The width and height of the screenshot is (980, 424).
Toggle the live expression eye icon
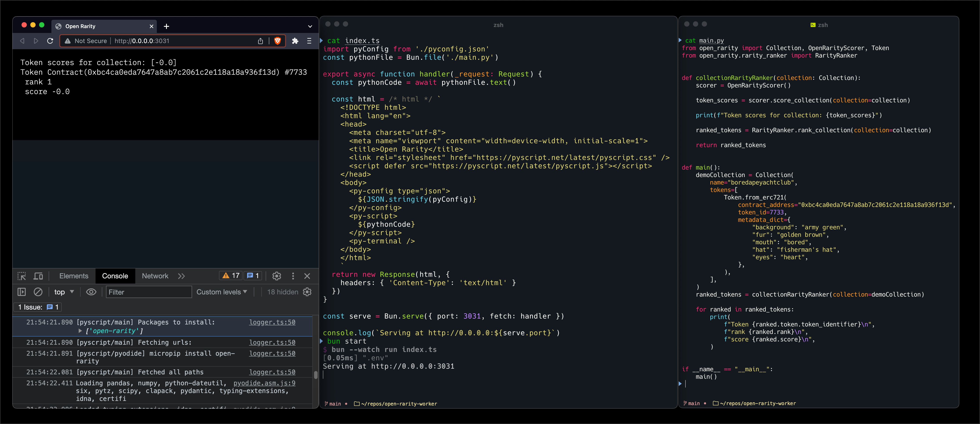click(x=91, y=292)
